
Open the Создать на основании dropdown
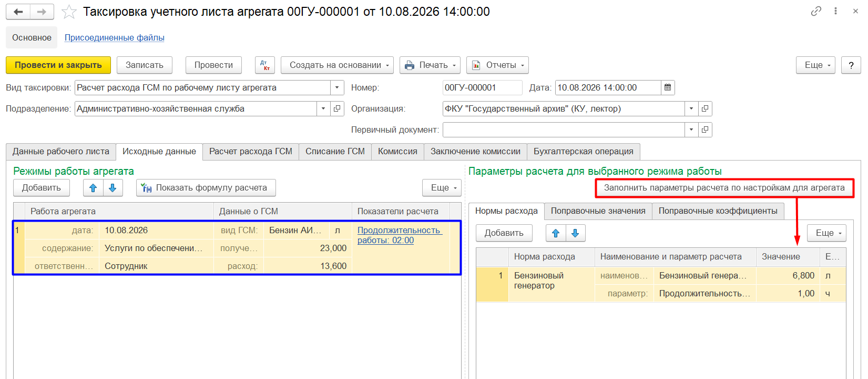coord(337,65)
